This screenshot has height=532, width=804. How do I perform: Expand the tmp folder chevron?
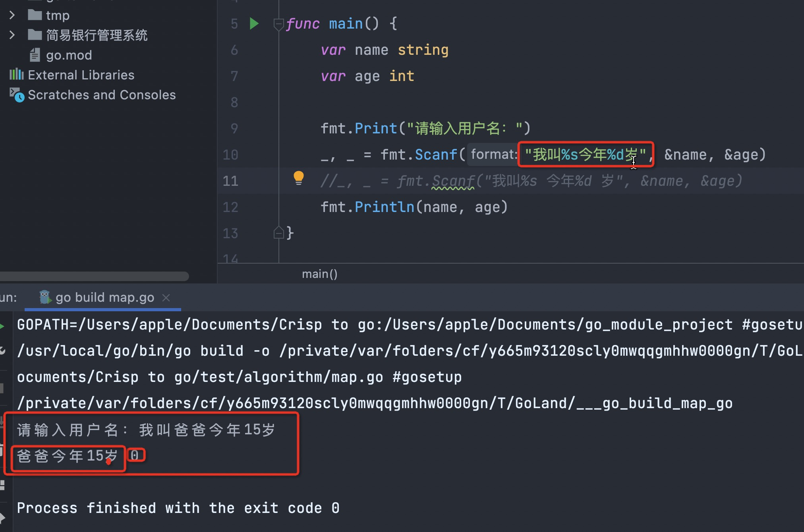12,15
